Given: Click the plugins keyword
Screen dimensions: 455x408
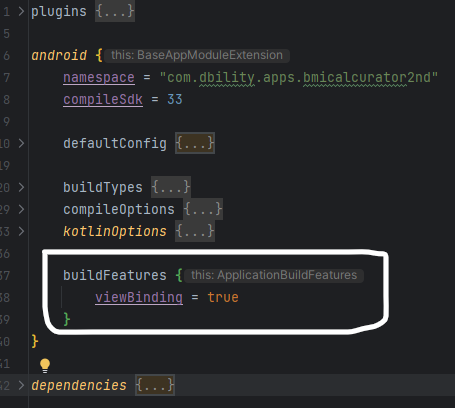Looking at the screenshot, I should pos(59,12).
